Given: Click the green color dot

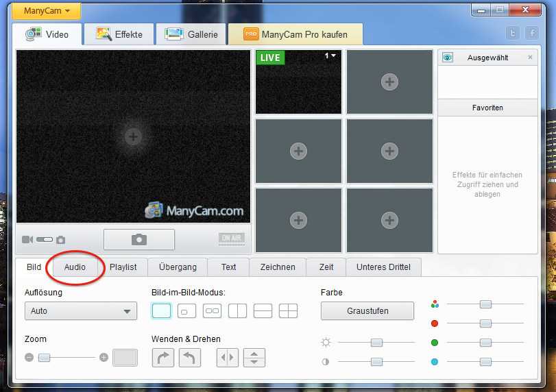Looking at the screenshot, I should click(x=435, y=343).
